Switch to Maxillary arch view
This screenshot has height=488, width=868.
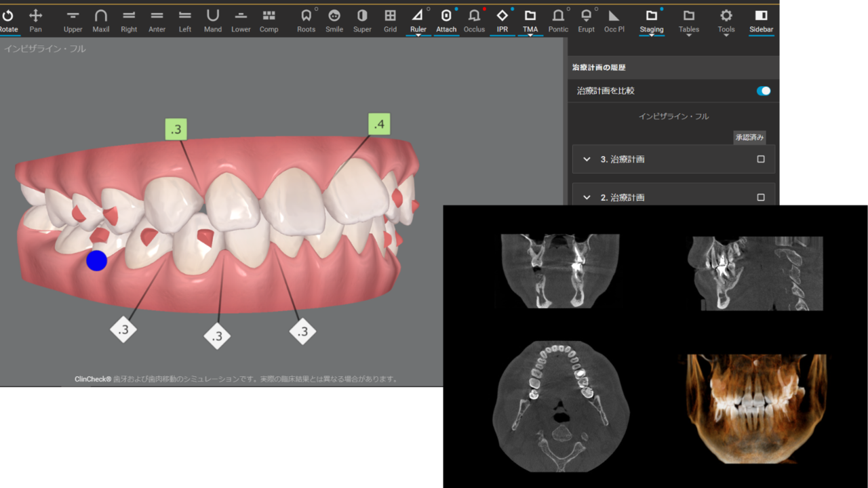click(x=101, y=20)
